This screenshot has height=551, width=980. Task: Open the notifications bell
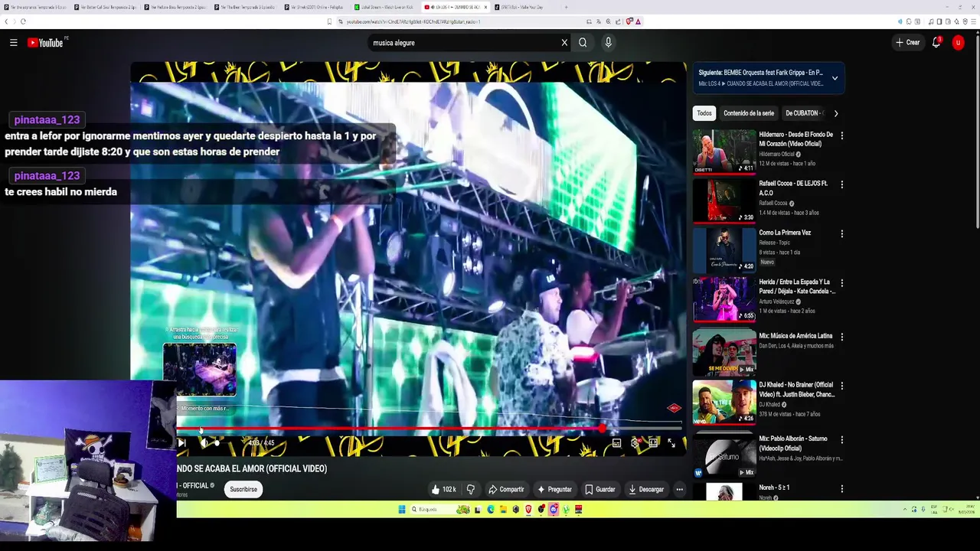click(936, 43)
